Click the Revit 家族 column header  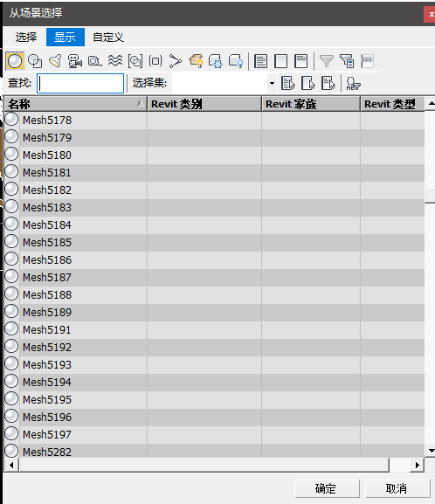(311, 104)
